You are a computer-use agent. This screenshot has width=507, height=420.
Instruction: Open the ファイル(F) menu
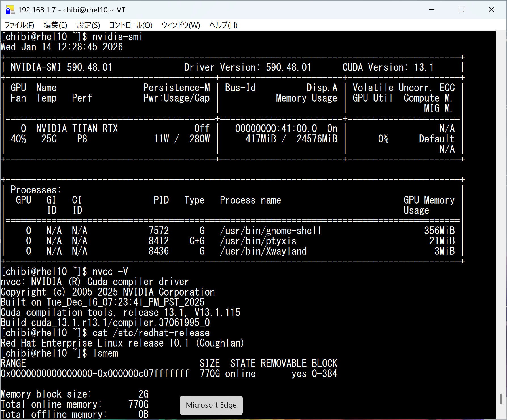pyautogui.click(x=19, y=25)
